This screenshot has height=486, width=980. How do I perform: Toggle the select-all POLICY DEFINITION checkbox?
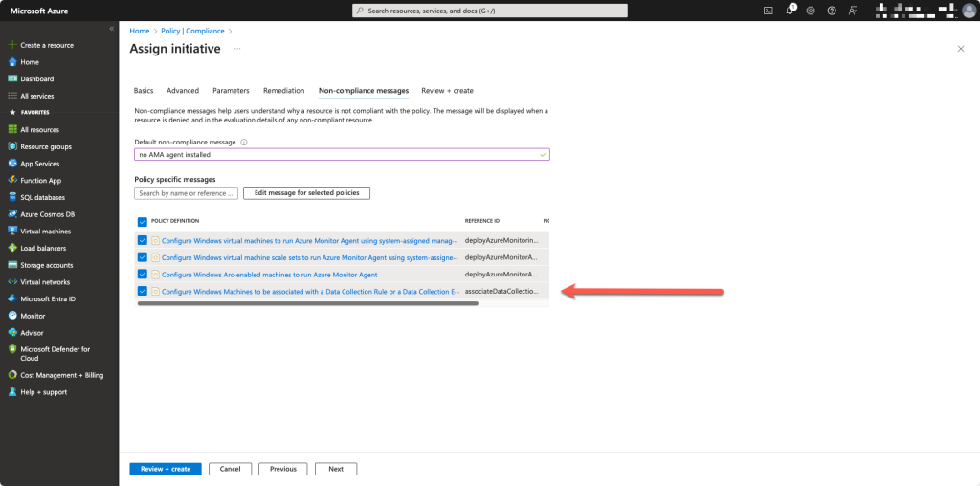pyautogui.click(x=142, y=221)
